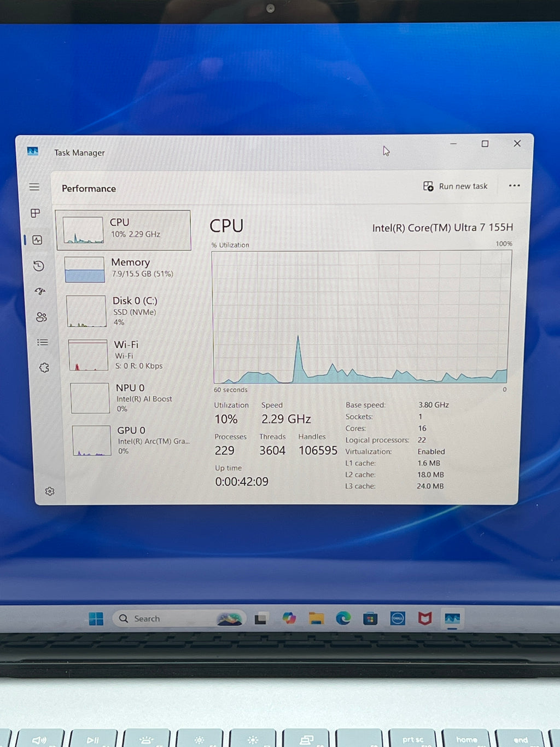The height and width of the screenshot is (747, 560).
Task: Minimize the Task Manager window
Action: [453, 144]
